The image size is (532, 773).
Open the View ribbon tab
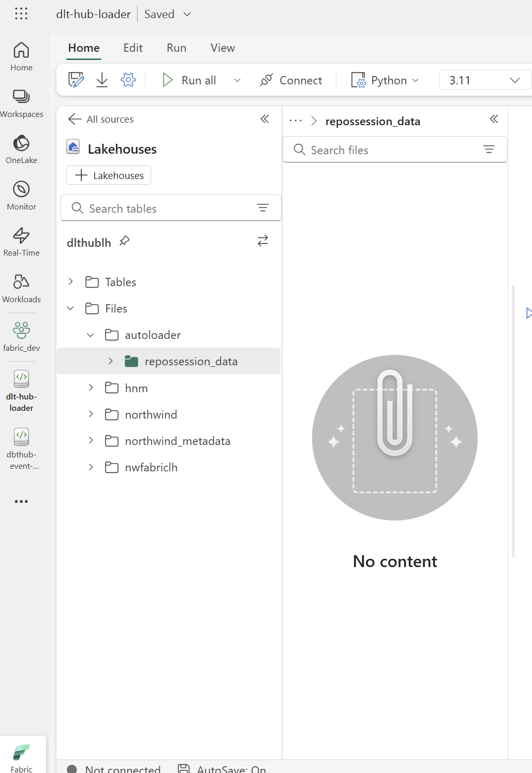pyautogui.click(x=222, y=48)
